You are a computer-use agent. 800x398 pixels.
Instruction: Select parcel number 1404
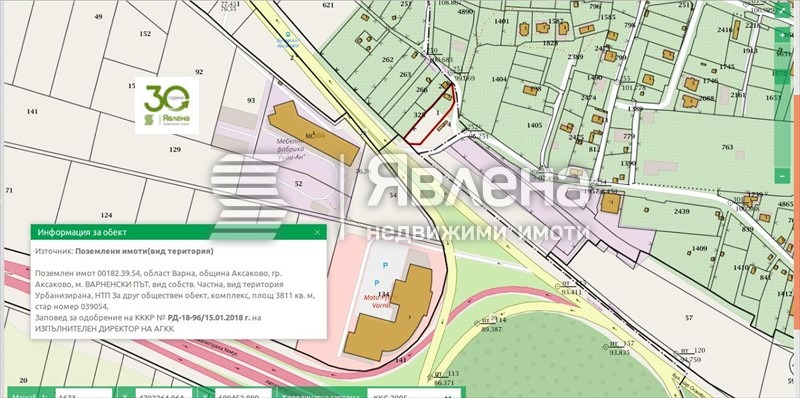pyautogui.click(x=499, y=79)
